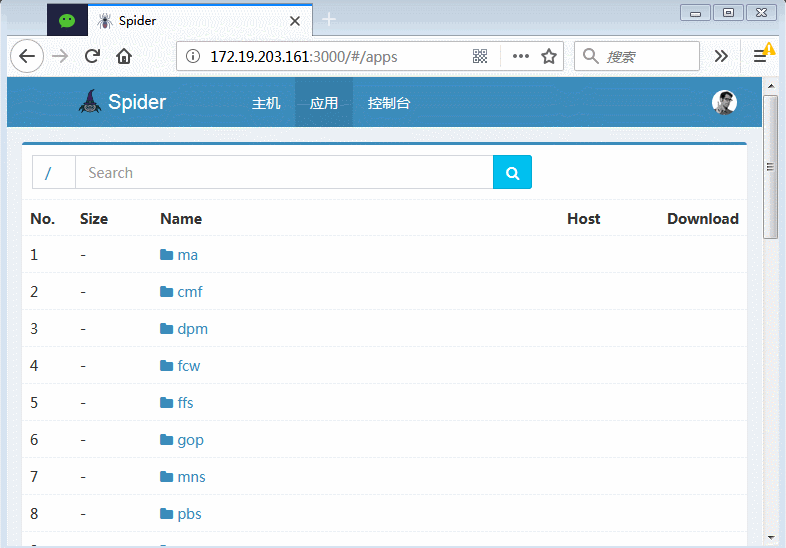Click the QR code icon in address bar
Viewport: 786px width, 548px height.
480,56
